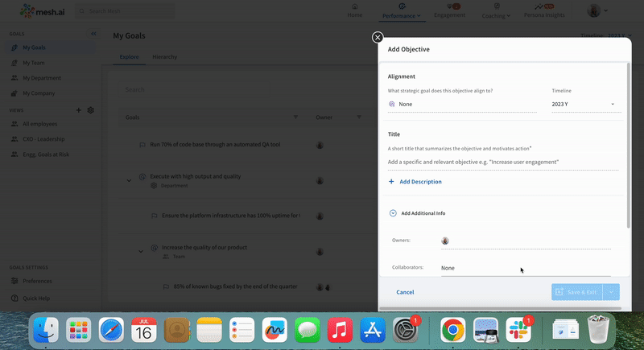Cancel adding the objective
This screenshot has width=644, height=350.
[x=405, y=292]
